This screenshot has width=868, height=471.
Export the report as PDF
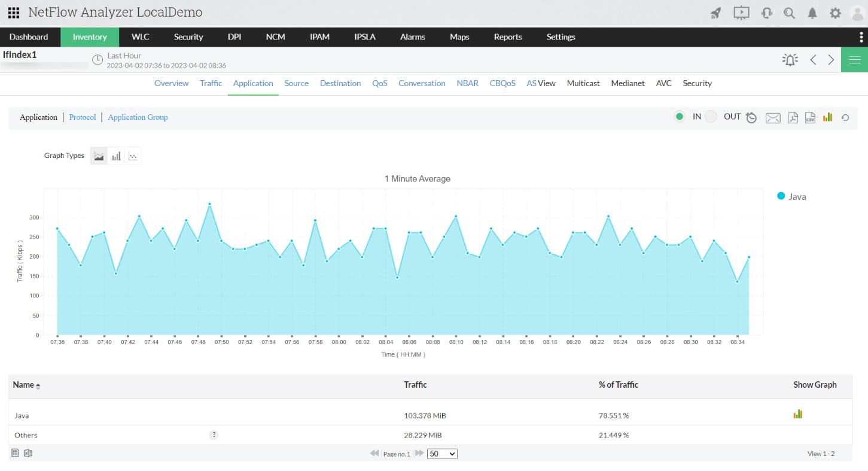(793, 117)
